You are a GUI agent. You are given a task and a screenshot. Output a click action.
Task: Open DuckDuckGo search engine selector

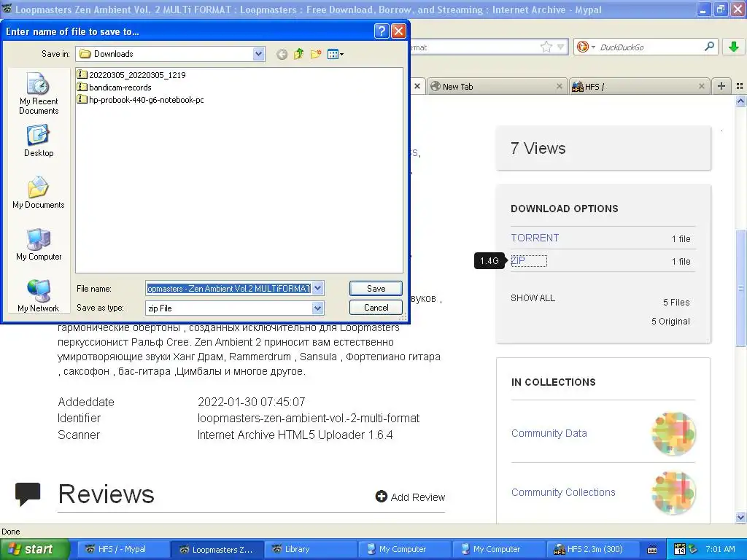point(586,47)
